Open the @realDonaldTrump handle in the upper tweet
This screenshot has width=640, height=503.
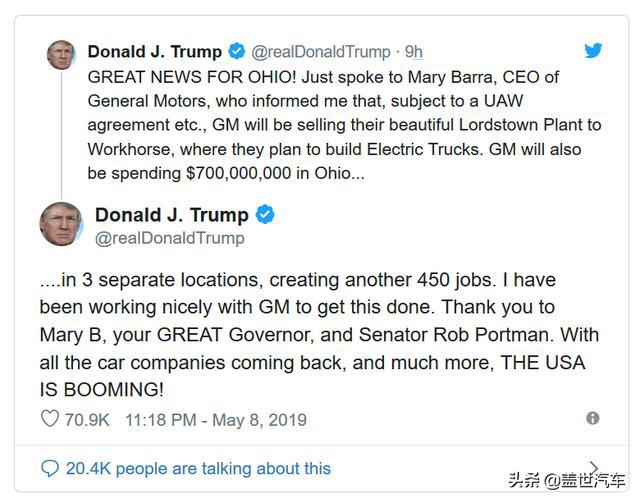pyautogui.click(x=321, y=52)
